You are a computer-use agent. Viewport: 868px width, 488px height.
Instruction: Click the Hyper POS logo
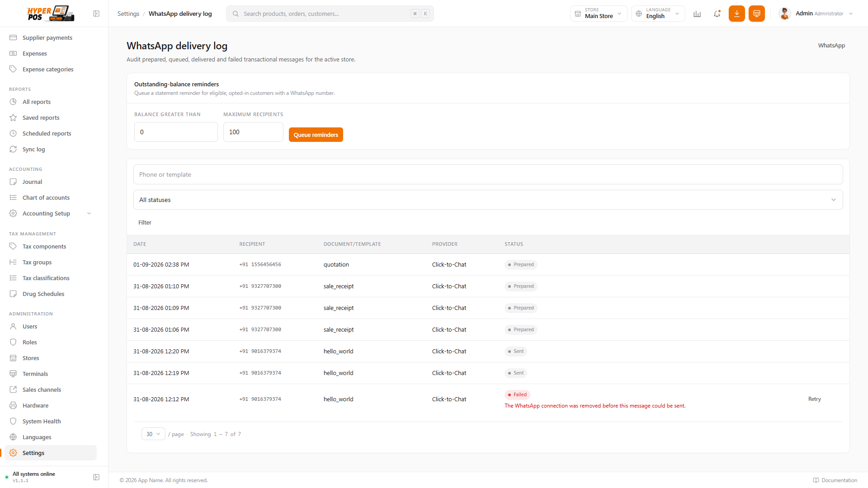point(51,14)
